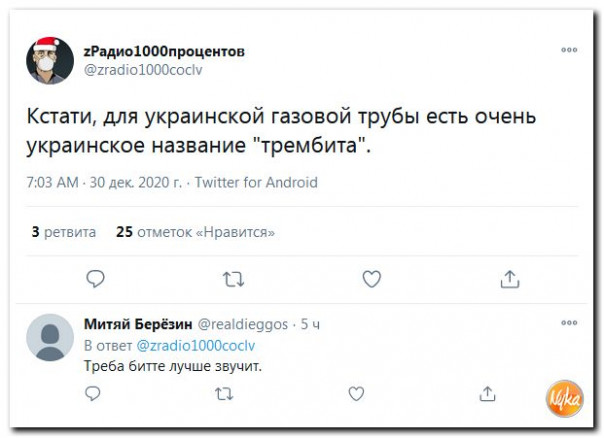Share Митяй Берёзин's reply
604x438 pixels.
488,394
